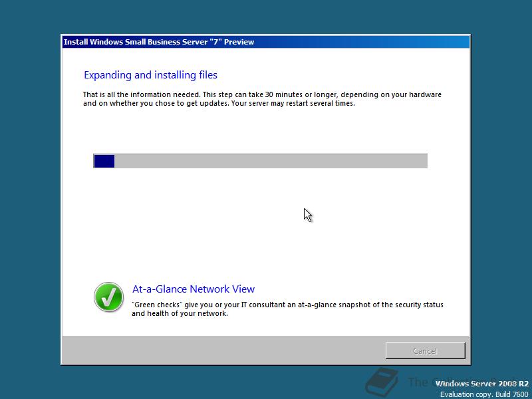Viewport: 532px width, 399px height.
Task: Click the installation progress bar
Action: tap(260, 161)
